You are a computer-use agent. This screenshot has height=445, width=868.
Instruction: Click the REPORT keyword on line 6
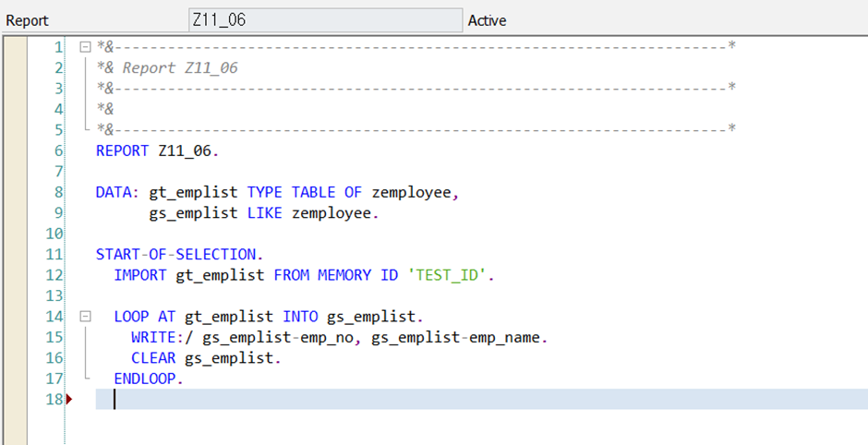point(122,150)
